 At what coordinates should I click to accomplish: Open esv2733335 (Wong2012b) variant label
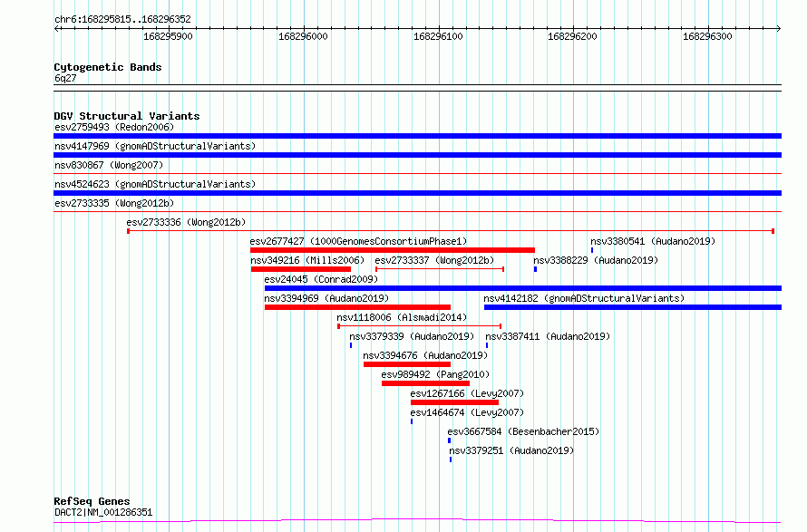coord(114,203)
